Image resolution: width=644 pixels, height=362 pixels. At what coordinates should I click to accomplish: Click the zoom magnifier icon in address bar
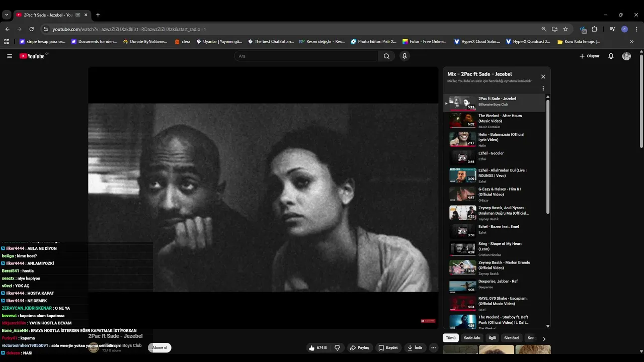click(x=544, y=29)
